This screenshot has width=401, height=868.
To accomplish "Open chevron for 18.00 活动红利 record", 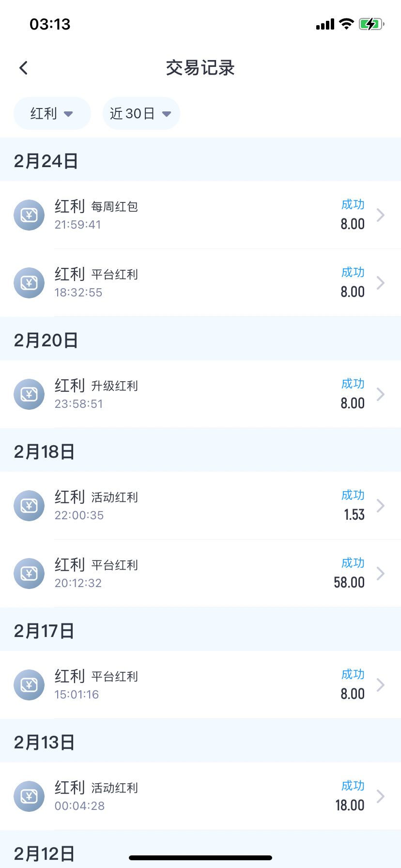I will 381,796.
